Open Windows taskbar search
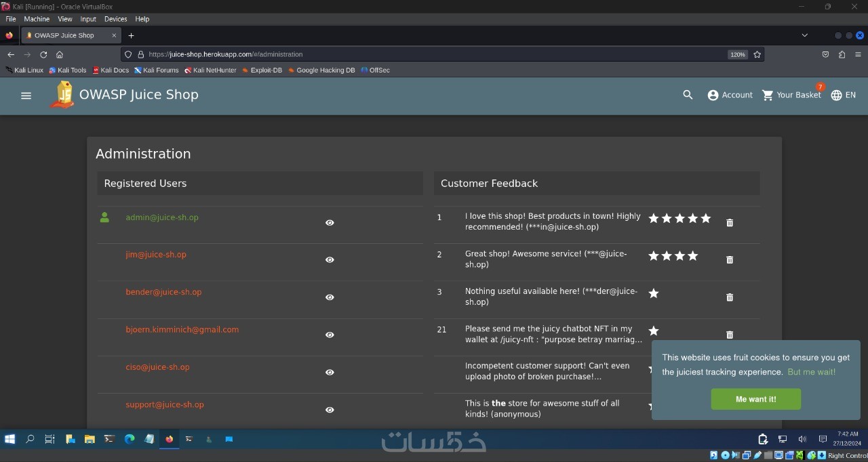This screenshot has height=462, width=868. point(30,439)
